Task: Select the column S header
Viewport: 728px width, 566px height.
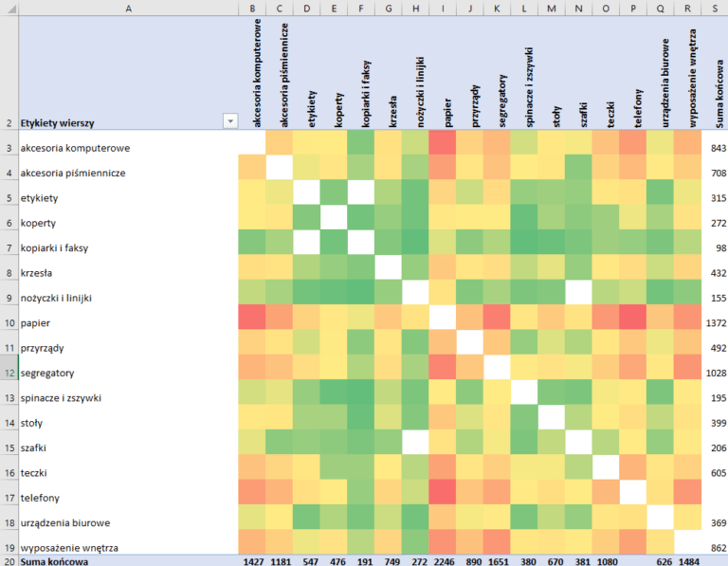Action: point(714,8)
